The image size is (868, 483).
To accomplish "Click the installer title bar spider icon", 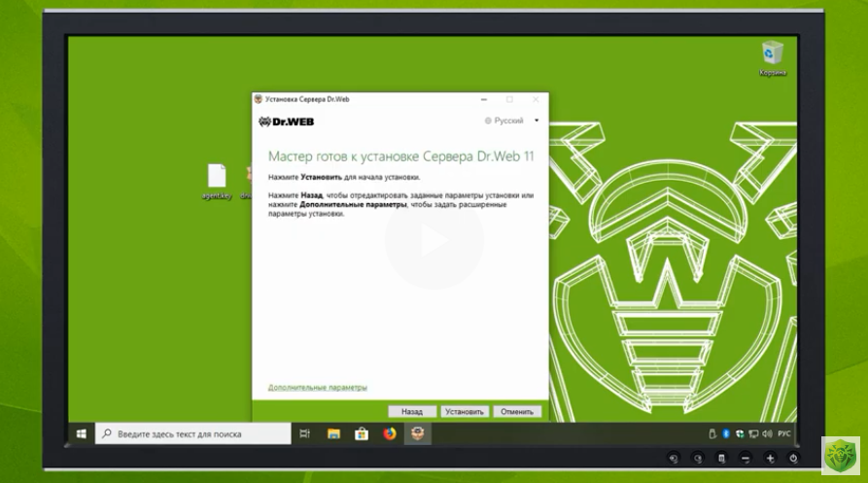I will click(x=258, y=99).
